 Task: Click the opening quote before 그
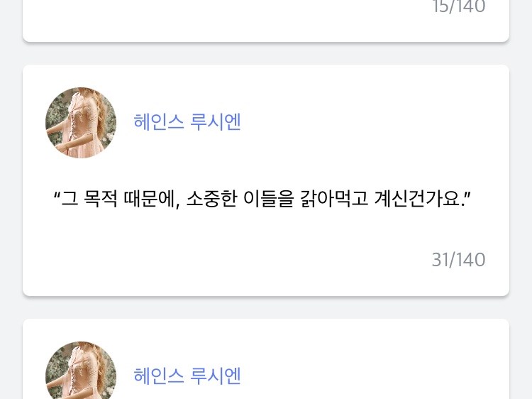click(x=57, y=195)
